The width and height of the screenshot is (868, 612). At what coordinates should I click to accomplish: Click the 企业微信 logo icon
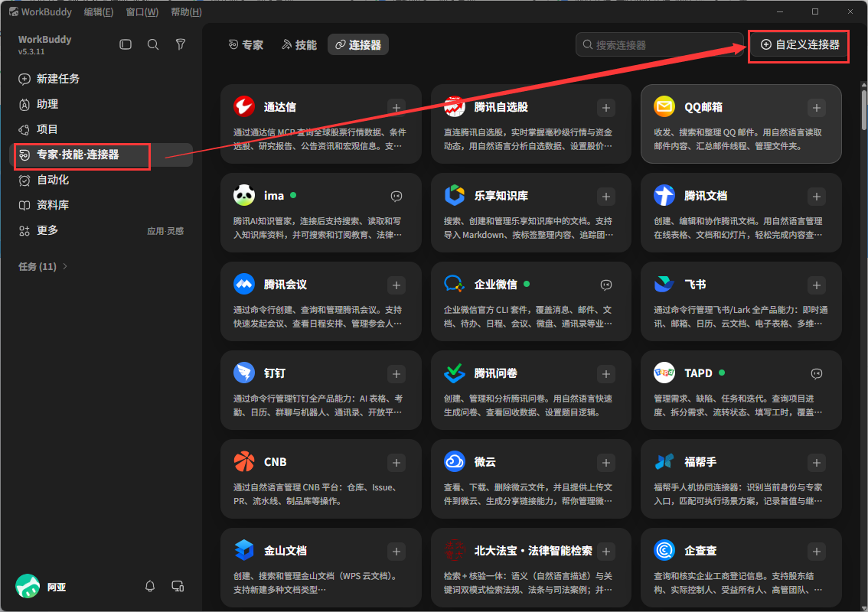point(455,284)
